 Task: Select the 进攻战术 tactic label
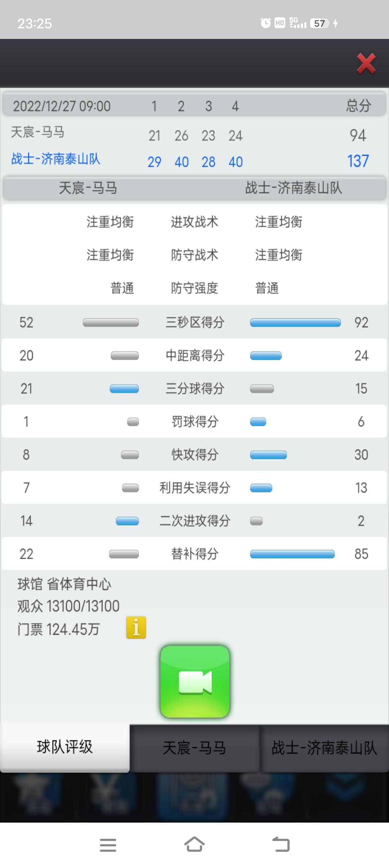point(194,222)
